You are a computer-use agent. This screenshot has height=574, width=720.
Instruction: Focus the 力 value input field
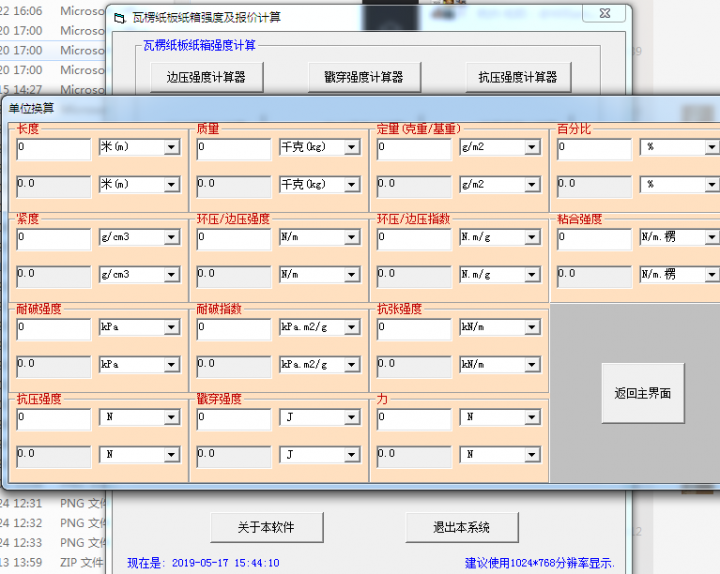tap(413, 418)
